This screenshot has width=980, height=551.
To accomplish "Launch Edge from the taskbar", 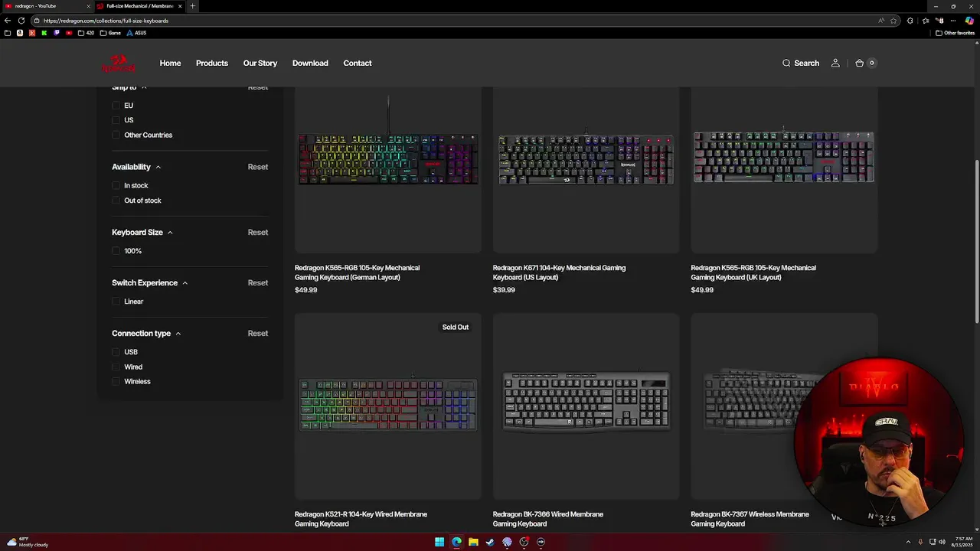I will click(456, 542).
